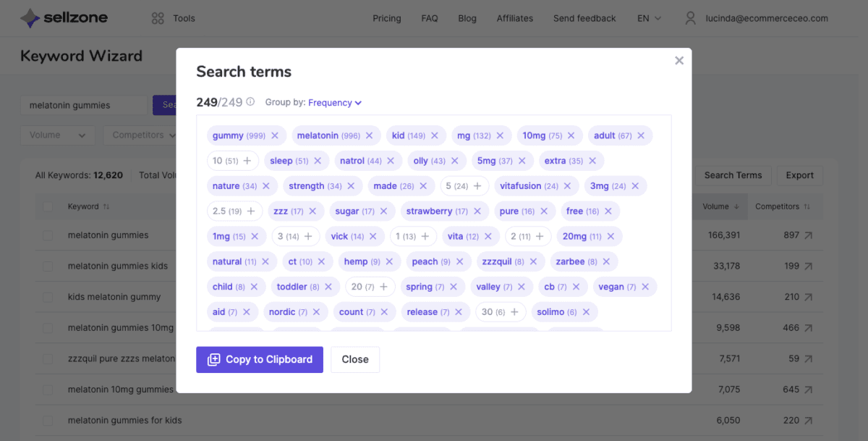The image size is (868, 441).
Task: Remove the 'zzzquil' tag
Action: click(x=533, y=261)
